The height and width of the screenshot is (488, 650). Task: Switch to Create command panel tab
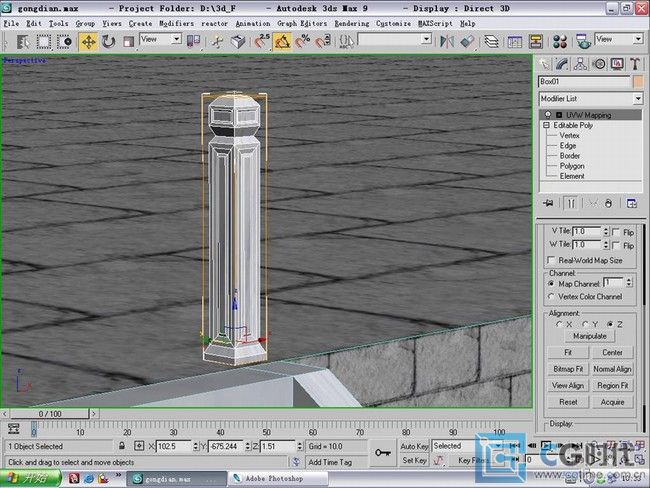[544, 64]
